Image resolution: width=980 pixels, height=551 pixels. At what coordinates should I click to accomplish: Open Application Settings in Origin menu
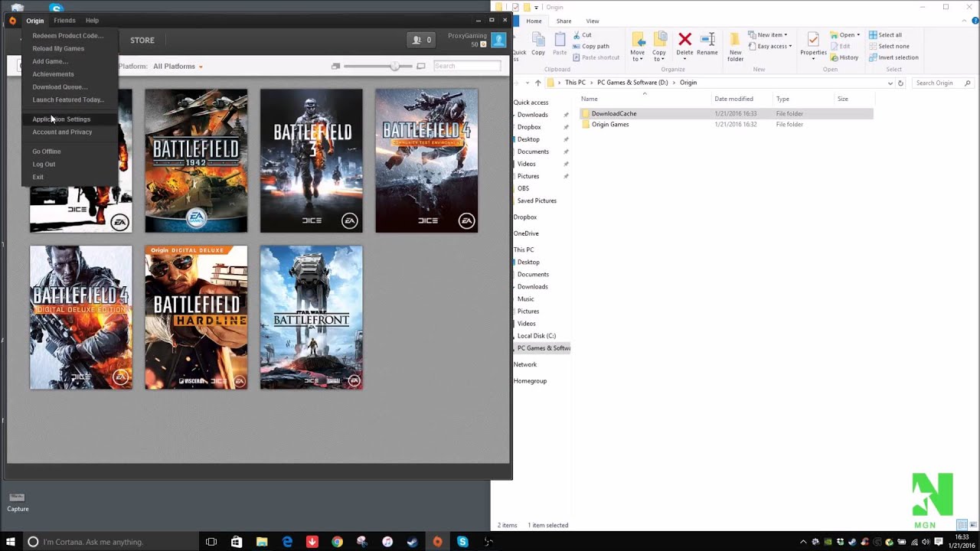click(x=61, y=119)
